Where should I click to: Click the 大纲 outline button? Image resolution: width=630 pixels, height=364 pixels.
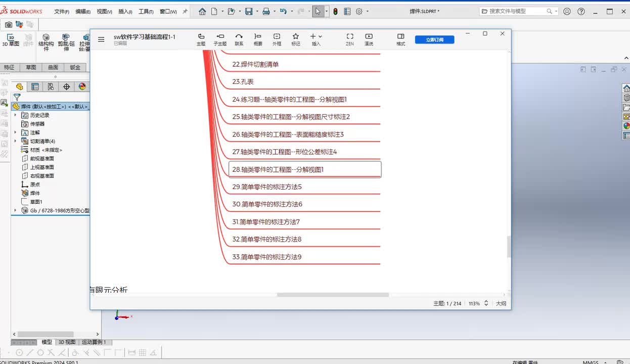(501, 303)
